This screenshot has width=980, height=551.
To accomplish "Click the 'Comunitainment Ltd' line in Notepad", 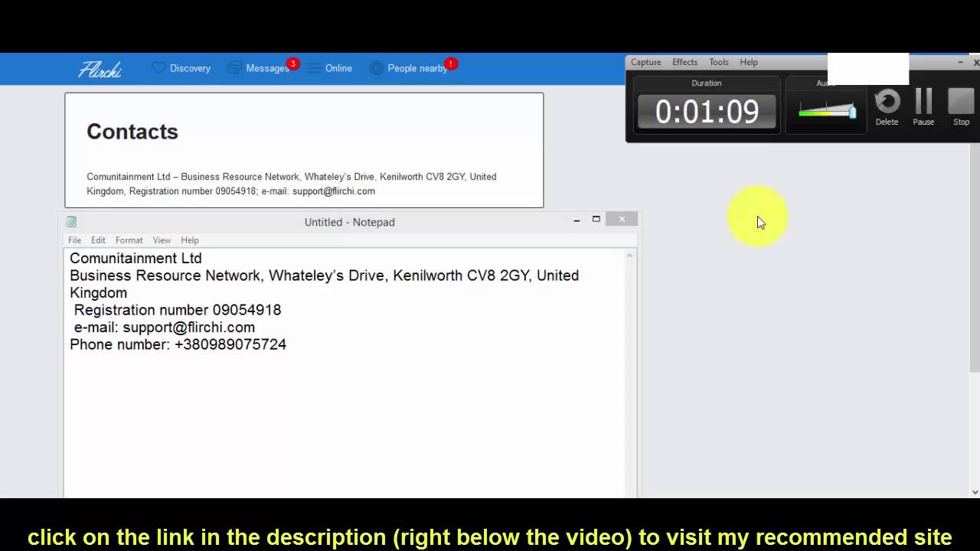I will (x=136, y=259).
